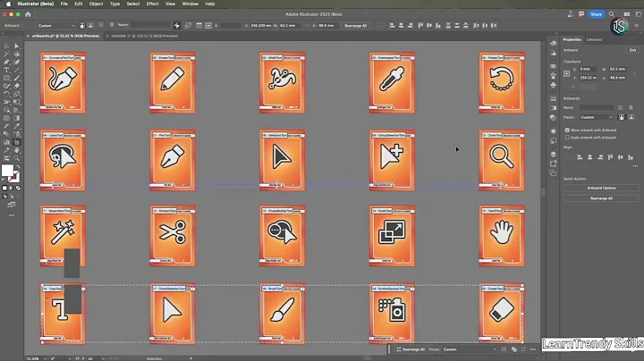This screenshot has height=361, width=644.
Task: Toggle constrain width and height proportions link
Action: (x=634, y=74)
